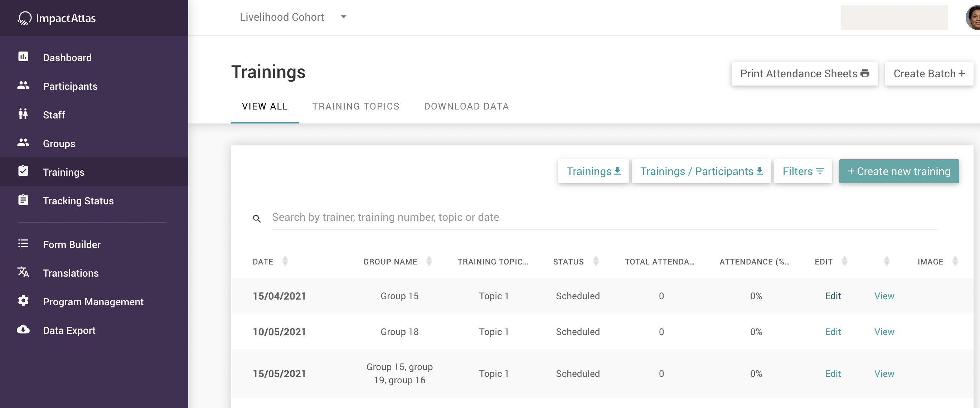The image size is (980, 408).
Task: Sort table by Date column arrows
Action: pyautogui.click(x=285, y=261)
